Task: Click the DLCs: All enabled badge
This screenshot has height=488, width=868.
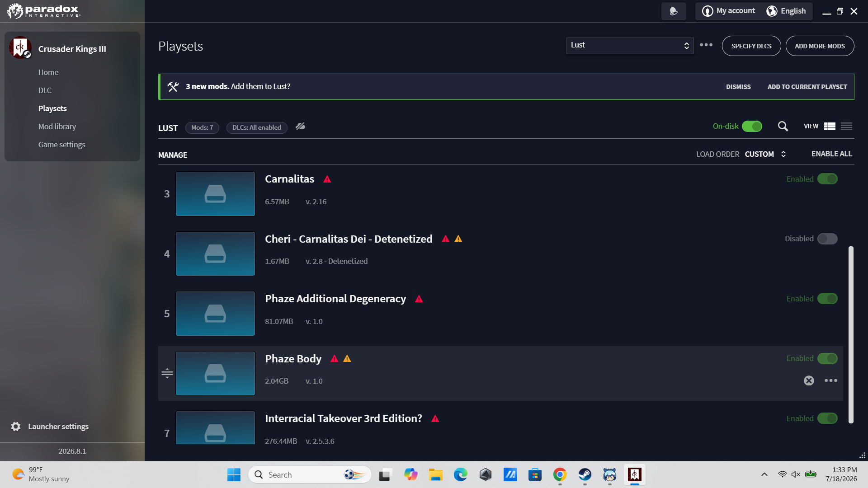Action: tap(257, 128)
